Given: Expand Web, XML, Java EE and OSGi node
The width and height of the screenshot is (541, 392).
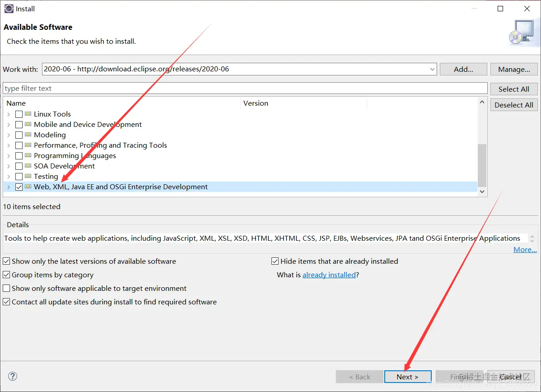Looking at the screenshot, I should coord(9,187).
